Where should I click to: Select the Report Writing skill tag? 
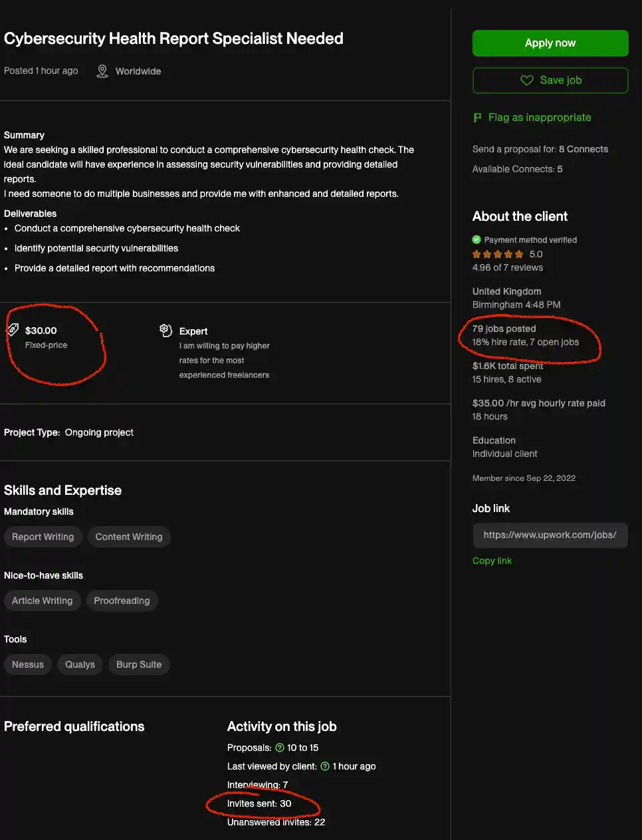point(43,537)
